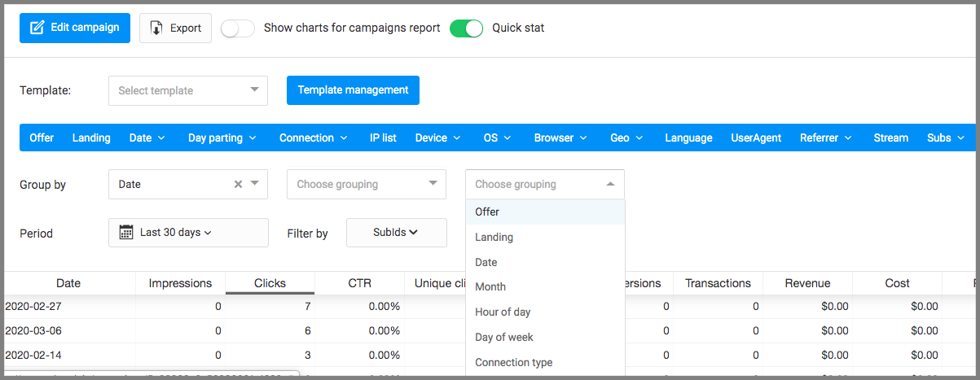This screenshot has height=380, width=980.
Task: Expand the Geo tab dropdown
Action: (626, 138)
